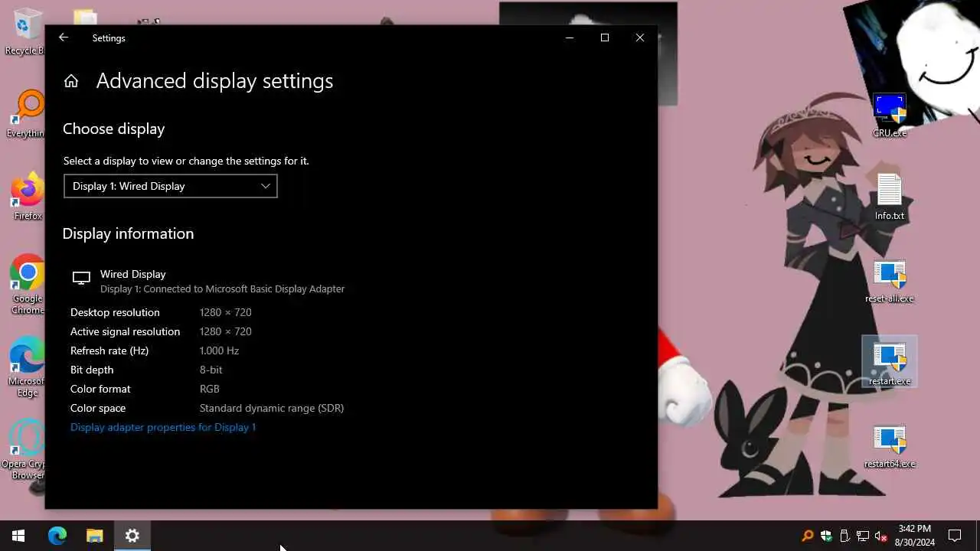Screen dimensions: 980x551
Task: Click the Settings gear taskbar button
Action: [132, 536]
